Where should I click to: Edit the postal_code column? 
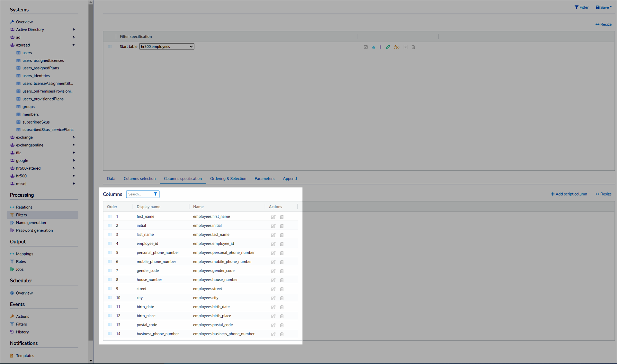(273, 325)
